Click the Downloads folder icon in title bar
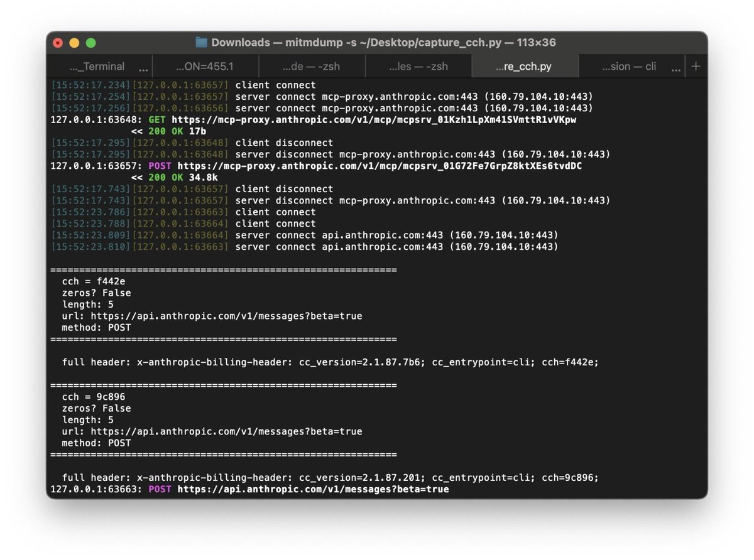 201,43
